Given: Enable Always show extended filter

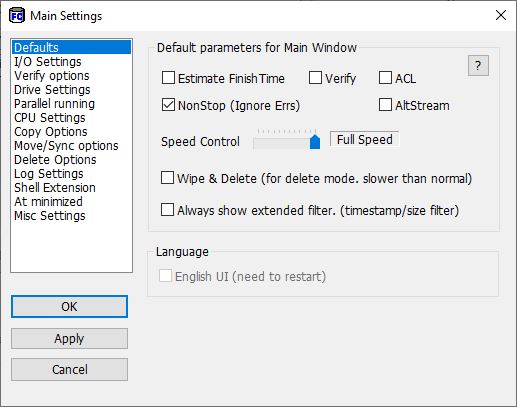Looking at the screenshot, I should [x=167, y=210].
